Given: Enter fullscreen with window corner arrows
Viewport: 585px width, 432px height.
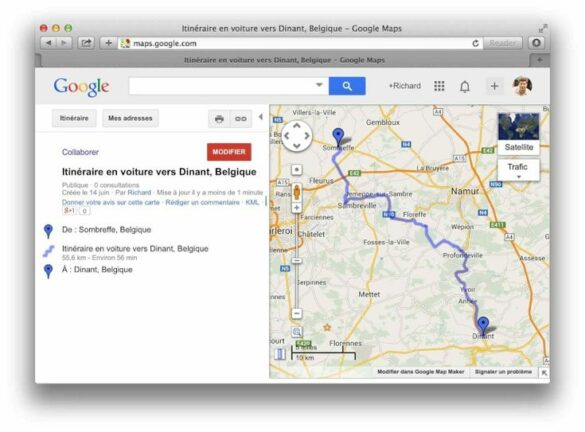Looking at the screenshot, I should [543, 28].
